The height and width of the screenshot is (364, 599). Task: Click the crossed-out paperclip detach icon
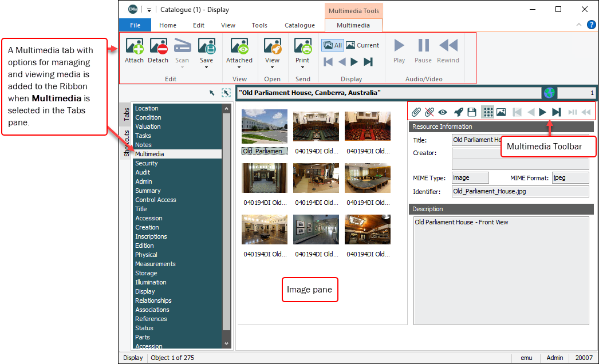[x=429, y=112]
